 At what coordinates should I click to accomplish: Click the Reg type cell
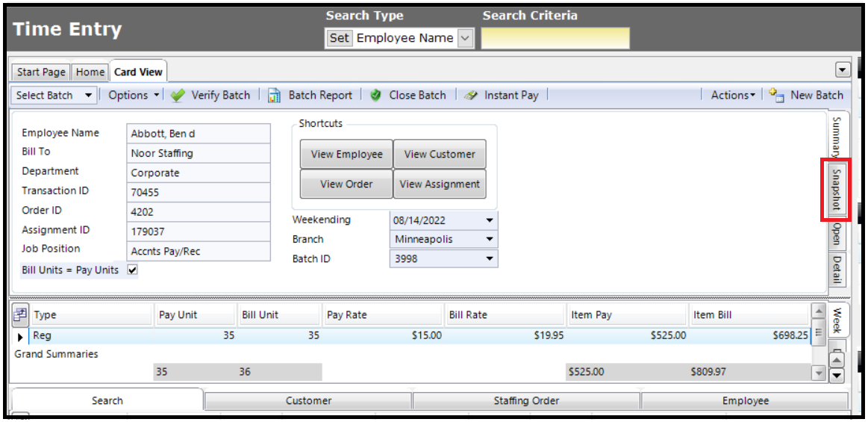[92, 335]
